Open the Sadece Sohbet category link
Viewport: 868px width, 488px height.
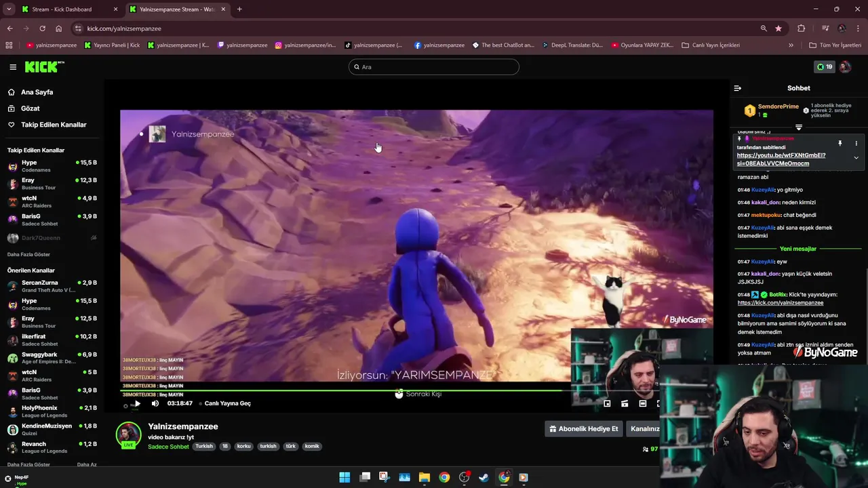[168, 447]
